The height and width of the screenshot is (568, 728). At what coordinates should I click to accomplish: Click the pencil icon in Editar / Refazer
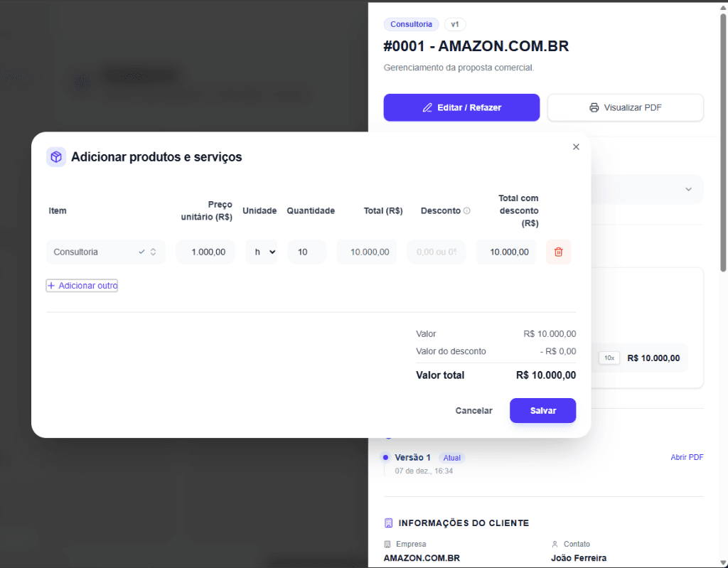point(427,108)
